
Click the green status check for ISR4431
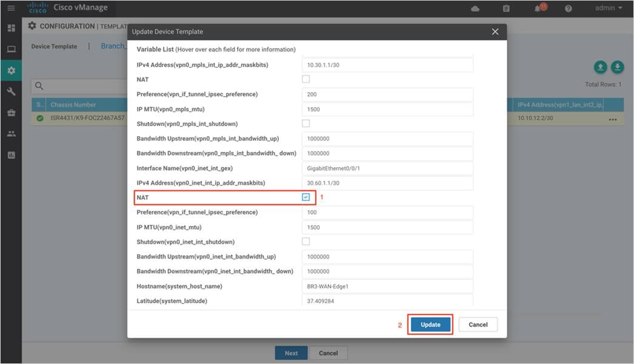[39, 118]
